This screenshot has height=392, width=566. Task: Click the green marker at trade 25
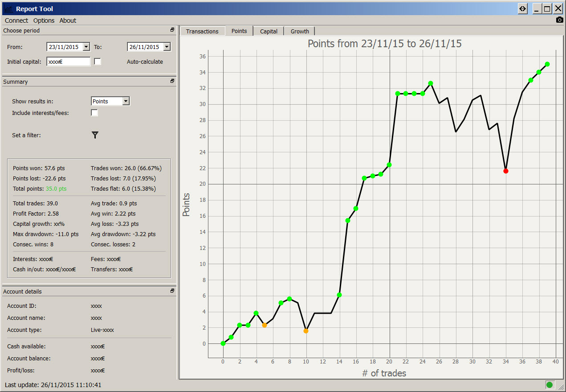(x=431, y=83)
